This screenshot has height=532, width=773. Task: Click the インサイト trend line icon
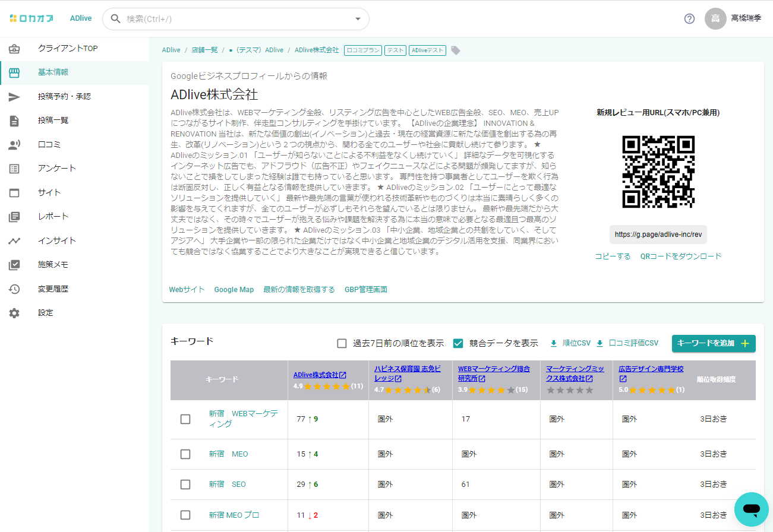click(14, 241)
